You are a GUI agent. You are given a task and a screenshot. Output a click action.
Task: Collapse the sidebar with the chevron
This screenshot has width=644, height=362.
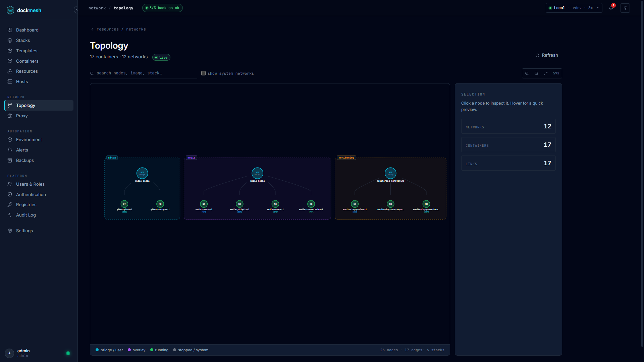click(76, 10)
